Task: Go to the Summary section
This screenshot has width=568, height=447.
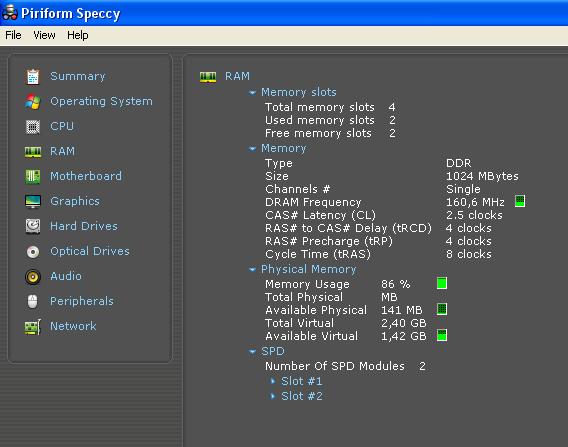Action: [78, 76]
